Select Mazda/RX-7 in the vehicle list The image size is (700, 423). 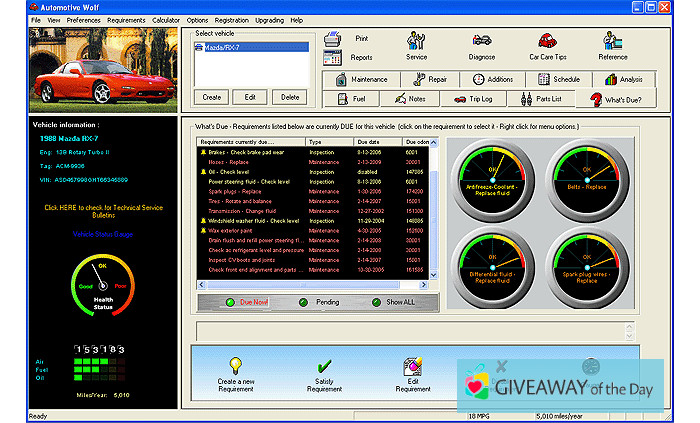coord(220,47)
